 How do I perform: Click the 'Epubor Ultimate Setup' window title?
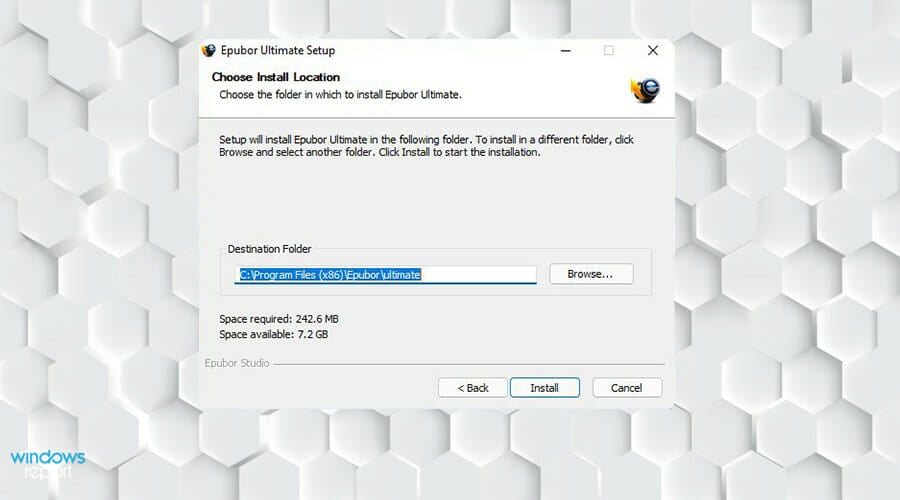click(x=278, y=51)
